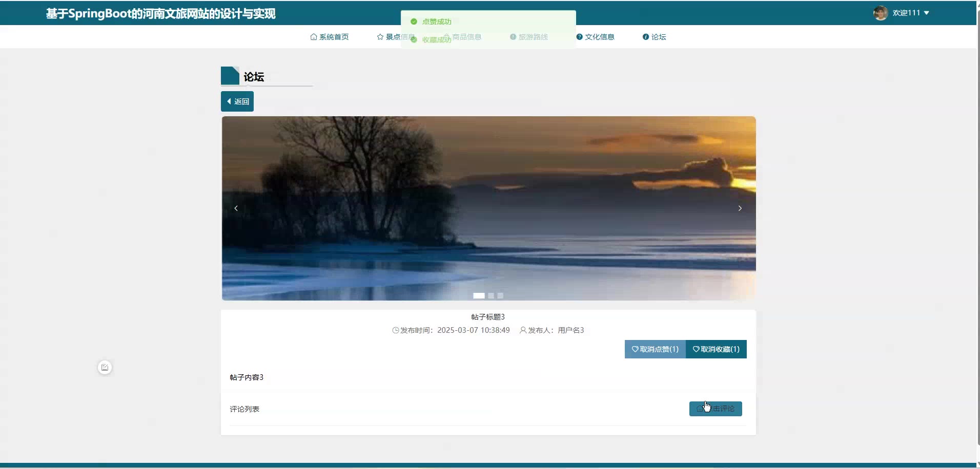Select the third carousel indicator dot
The height and width of the screenshot is (469, 980).
pyautogui.click(x=500, y=295)
